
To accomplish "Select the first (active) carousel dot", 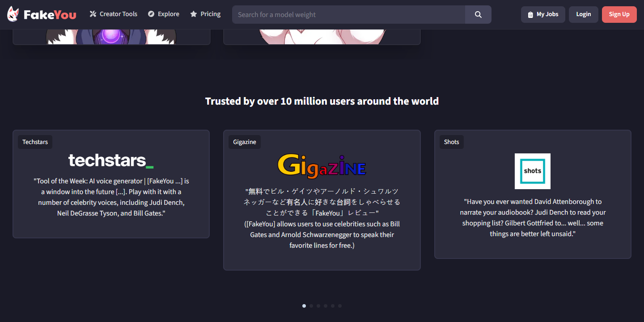I will (304, 306).
